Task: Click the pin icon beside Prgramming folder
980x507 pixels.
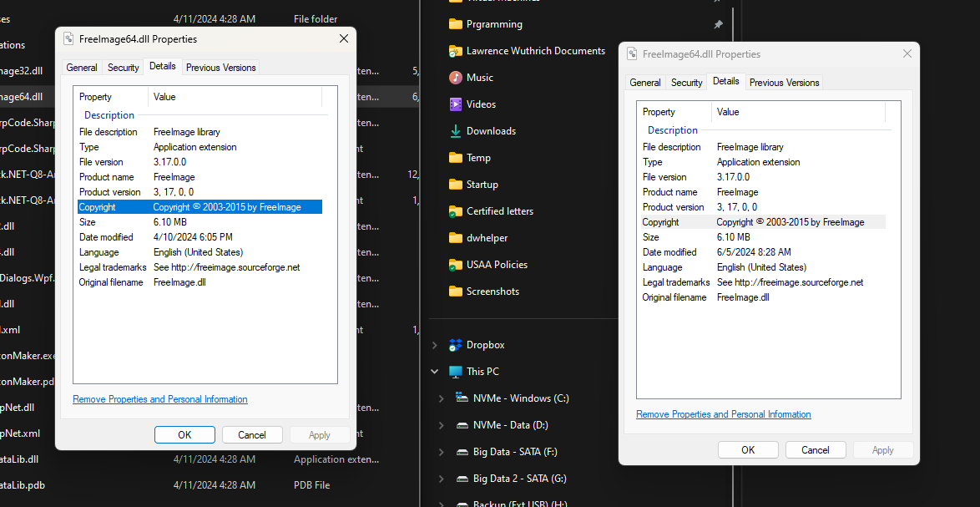Action: pos(718,24)
